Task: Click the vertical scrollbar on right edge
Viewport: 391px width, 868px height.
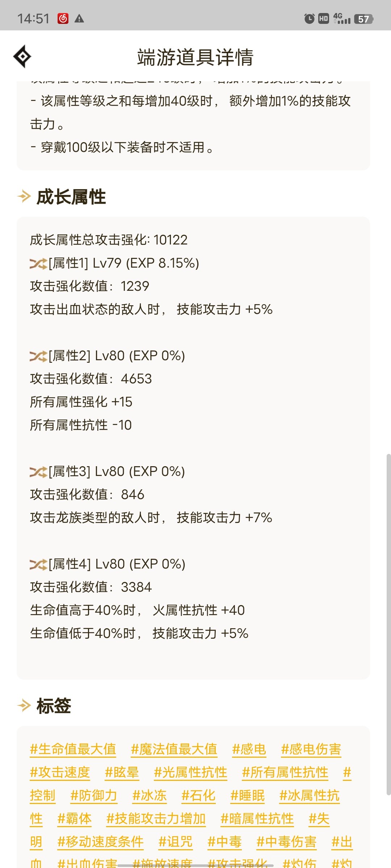Action: click(388, 624)
